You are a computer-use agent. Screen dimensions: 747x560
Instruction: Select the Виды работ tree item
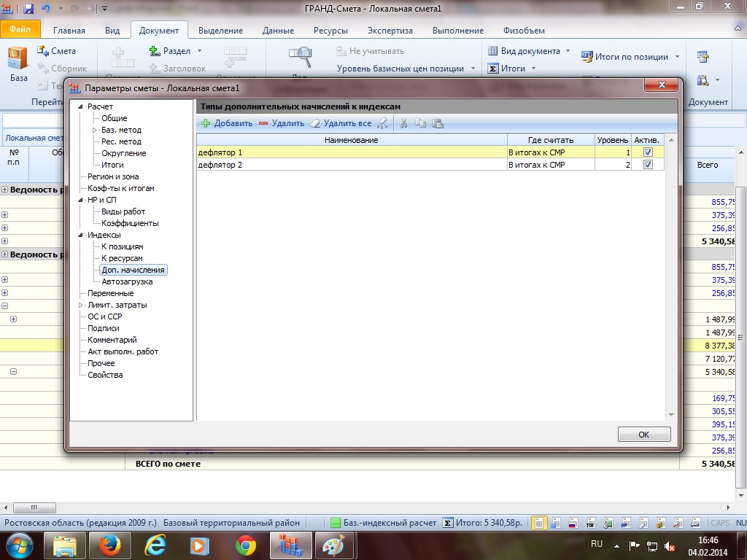point(123,212)
